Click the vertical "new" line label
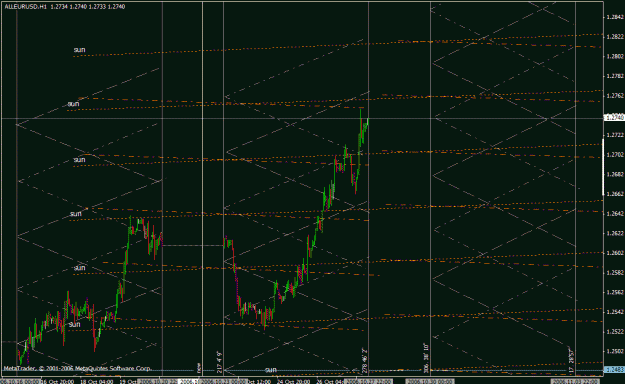Viewport: 625px width, 384px height. coord(199,367)
